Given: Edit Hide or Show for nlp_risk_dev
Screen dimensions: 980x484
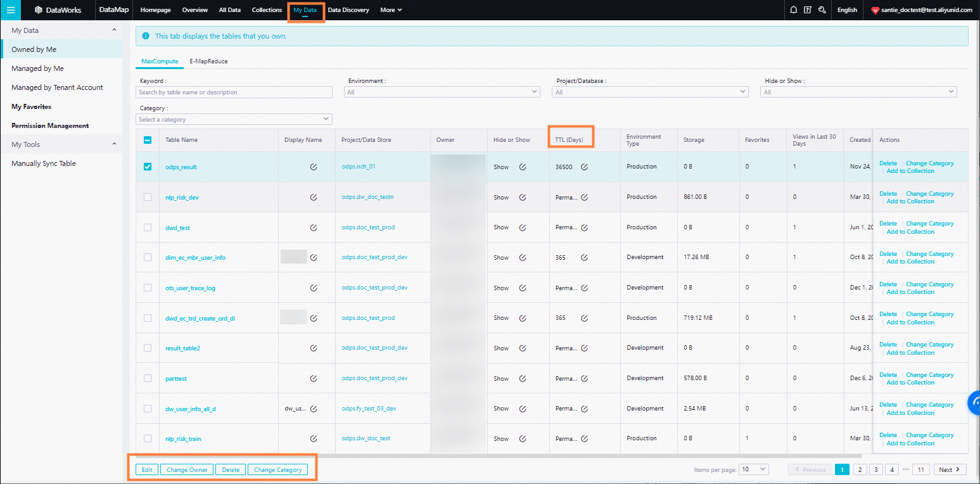Looking at the screenshot, I should point(523,197).
